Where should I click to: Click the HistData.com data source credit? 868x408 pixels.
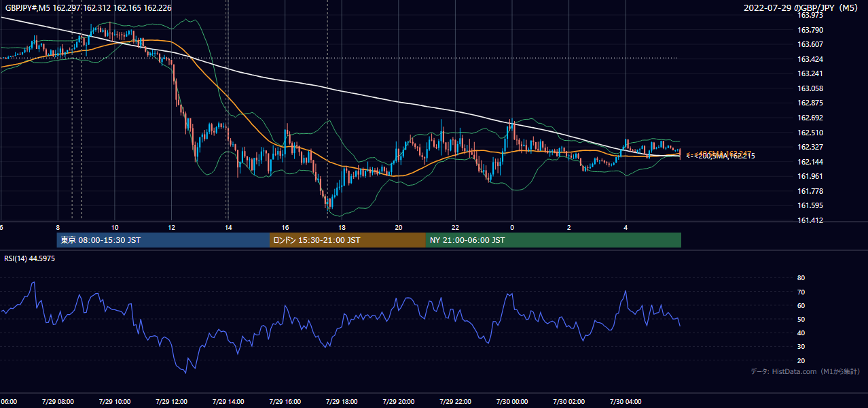[x=806, y=372]
